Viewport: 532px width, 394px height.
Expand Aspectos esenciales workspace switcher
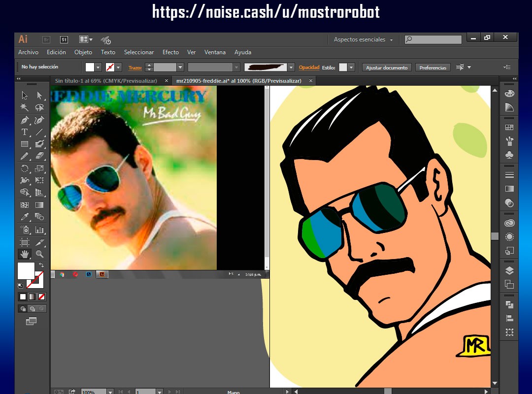363,39
